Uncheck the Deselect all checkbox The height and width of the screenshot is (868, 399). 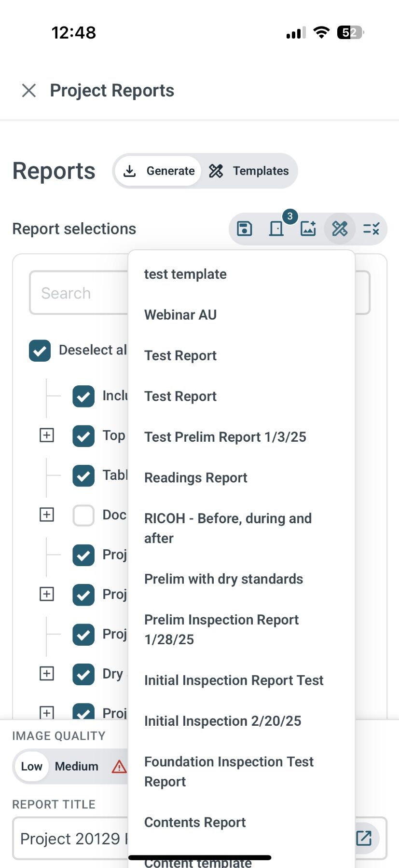click(x=40, y=351)
